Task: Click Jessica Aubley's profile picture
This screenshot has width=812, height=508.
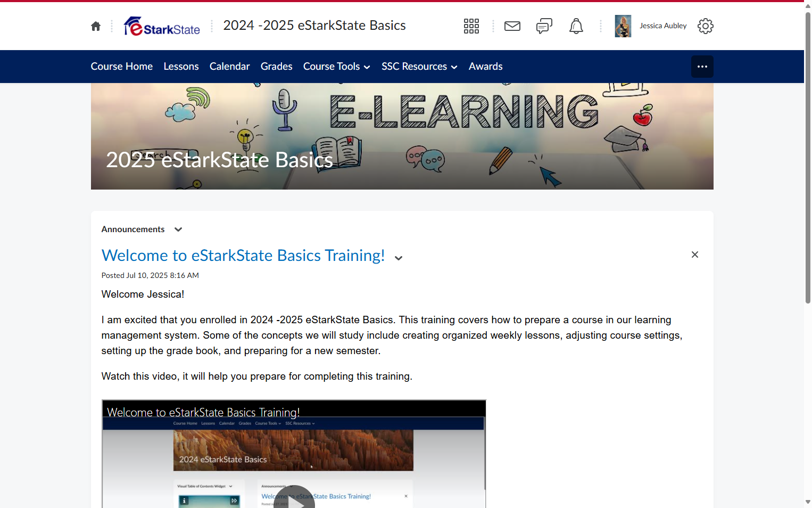Action: 623,26
